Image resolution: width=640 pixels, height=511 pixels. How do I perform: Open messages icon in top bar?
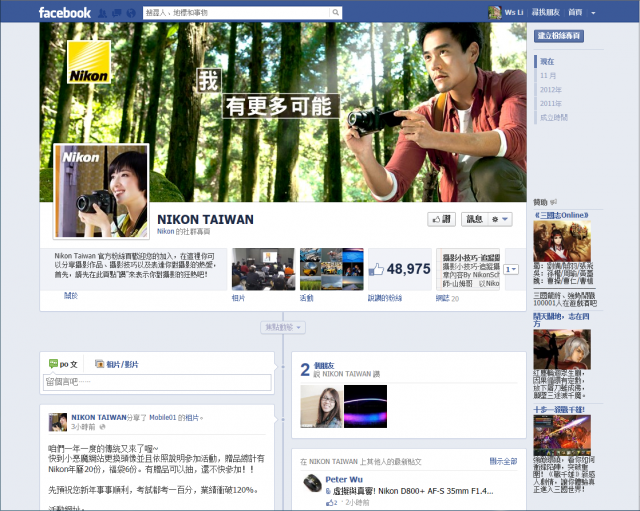pyautogui.click(x=116, y=13)
